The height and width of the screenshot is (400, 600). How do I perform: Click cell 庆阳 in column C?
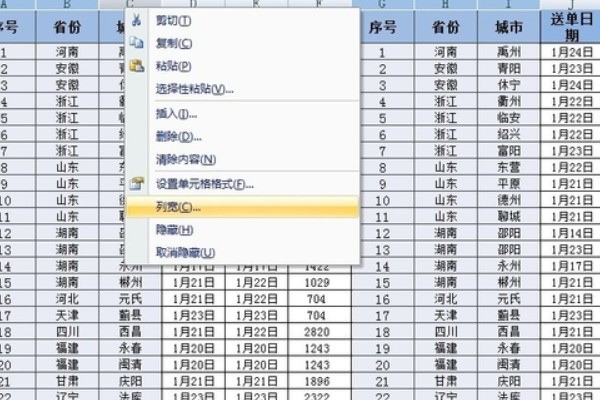pyautogui.click(x=130, y=381)
